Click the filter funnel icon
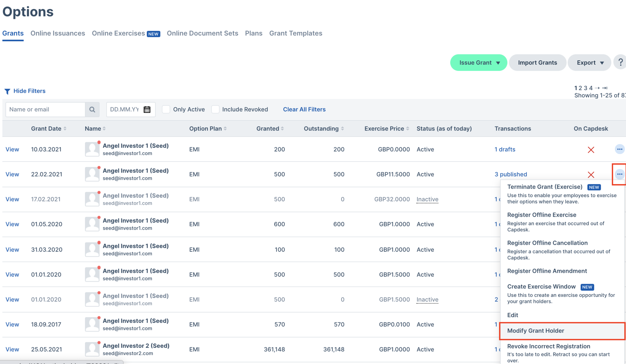This screenshot has width=626, height=364. [x=8, y=91]
